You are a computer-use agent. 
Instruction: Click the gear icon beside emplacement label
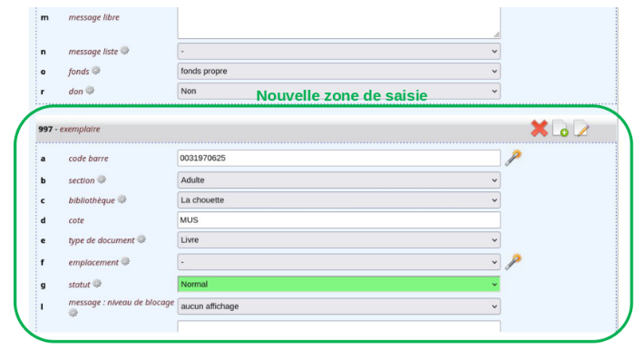pos(125,261)
